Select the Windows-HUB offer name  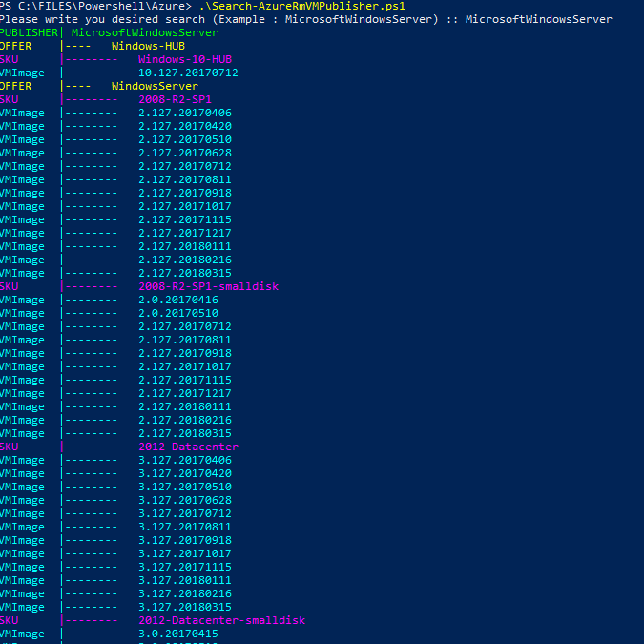tap(148, 46)
